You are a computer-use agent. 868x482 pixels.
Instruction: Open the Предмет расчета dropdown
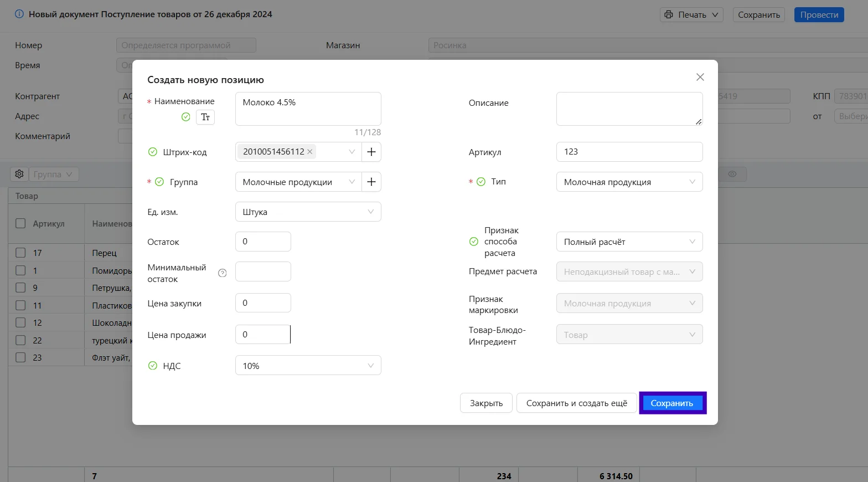pyautogui.click(x=629, y=271)
